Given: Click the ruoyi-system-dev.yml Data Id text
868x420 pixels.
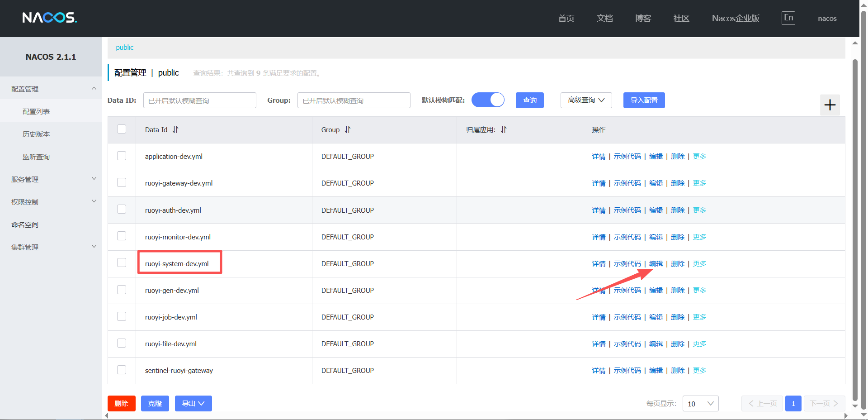Looking at the screenshot, I should tap(177, 264).
